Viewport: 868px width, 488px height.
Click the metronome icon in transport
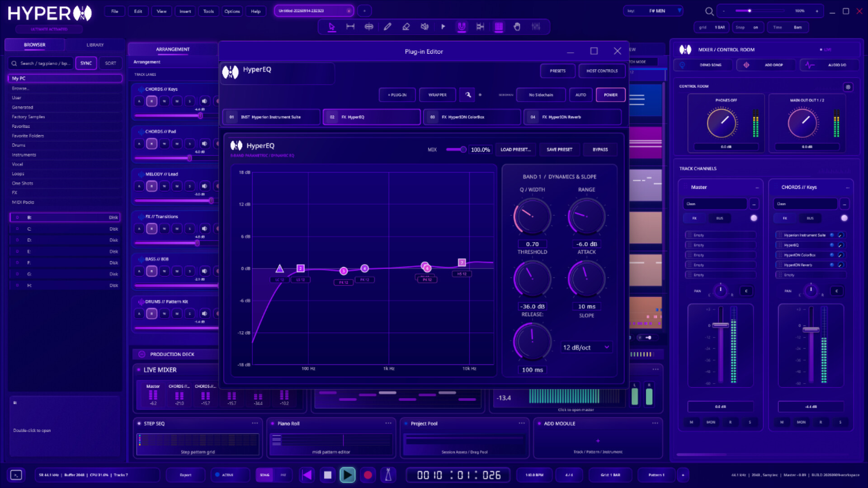pyautogui.click(x=388, y=475)
